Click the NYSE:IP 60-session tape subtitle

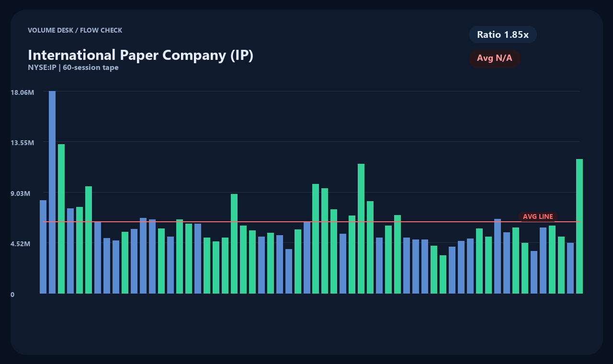73,68
